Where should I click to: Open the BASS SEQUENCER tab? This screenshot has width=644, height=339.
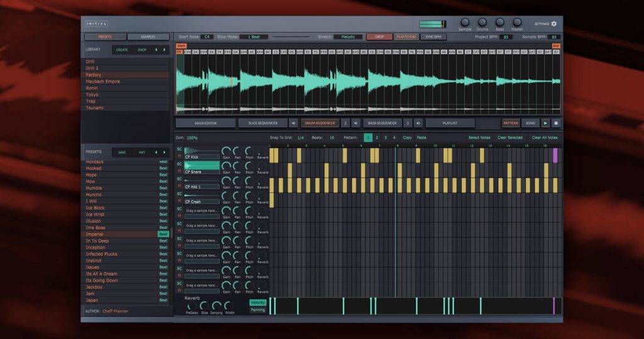click(382, 123)
